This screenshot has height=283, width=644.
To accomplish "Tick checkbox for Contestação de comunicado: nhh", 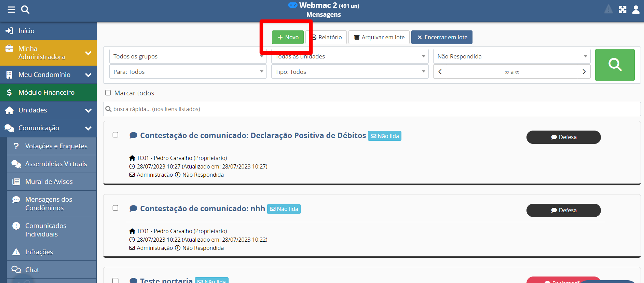I will tap(115, 208).
